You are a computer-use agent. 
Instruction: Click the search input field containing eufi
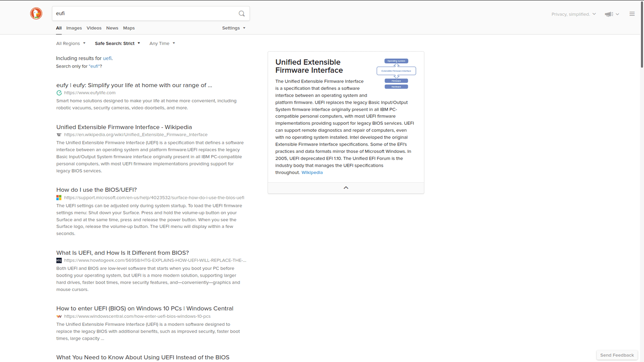145,13
